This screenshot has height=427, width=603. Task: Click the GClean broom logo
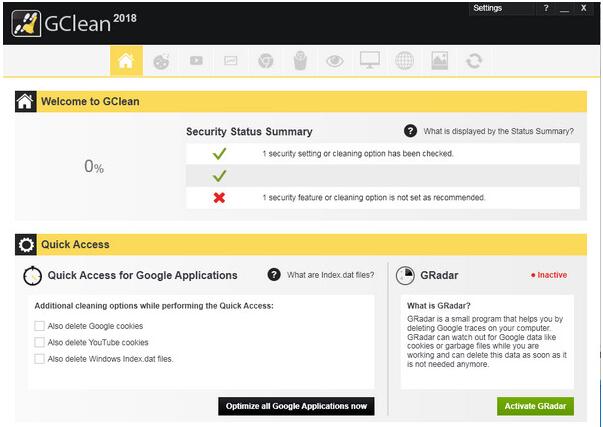26,23
